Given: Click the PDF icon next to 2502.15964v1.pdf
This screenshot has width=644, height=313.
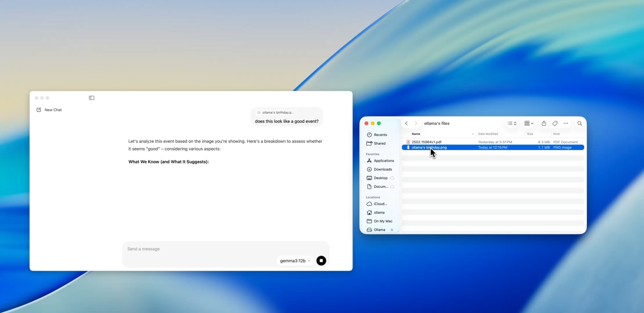Looking at the screenshot, I should click(408, 142).
